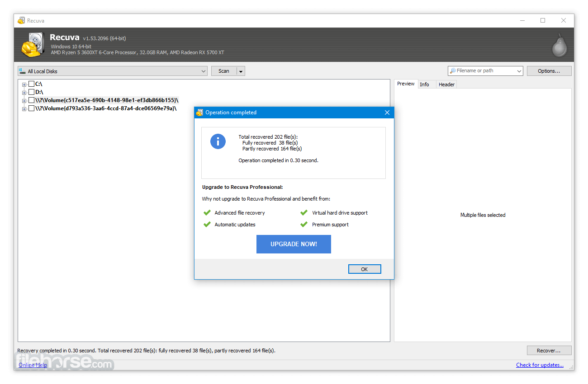Viewport: 588px width, 384px height.
Task: Open the Online Help link
Action: (x=33, y=365)
